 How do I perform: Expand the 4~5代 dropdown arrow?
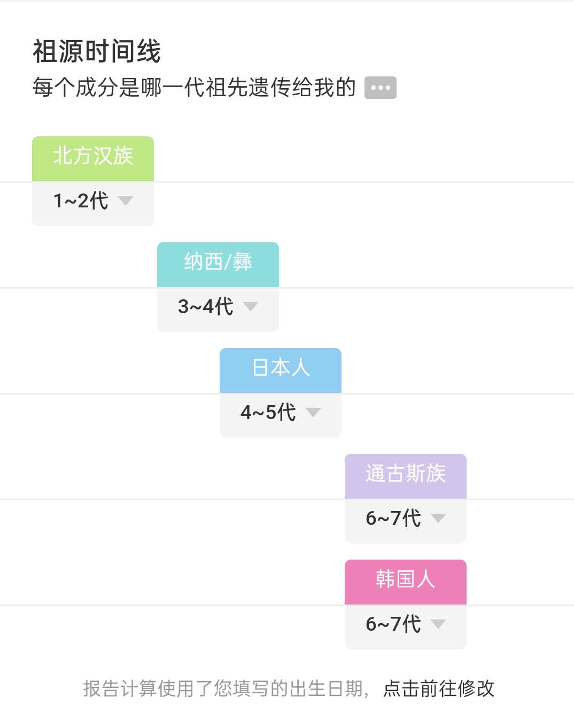[x=313, y=412]
